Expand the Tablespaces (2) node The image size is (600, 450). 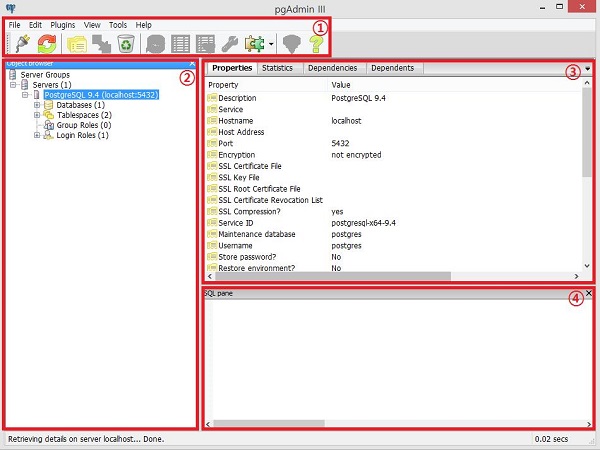tap(37, 115)
